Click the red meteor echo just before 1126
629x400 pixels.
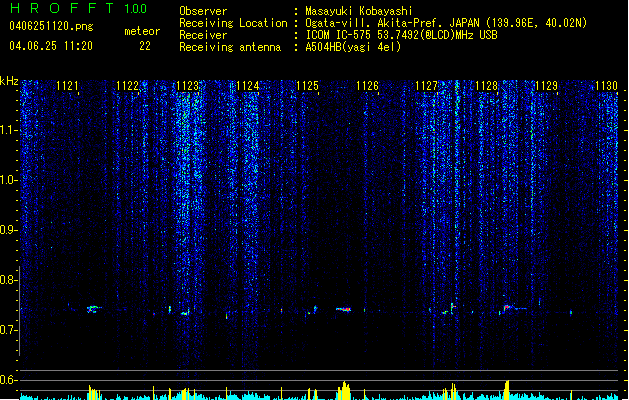click(x=343, y=309)
